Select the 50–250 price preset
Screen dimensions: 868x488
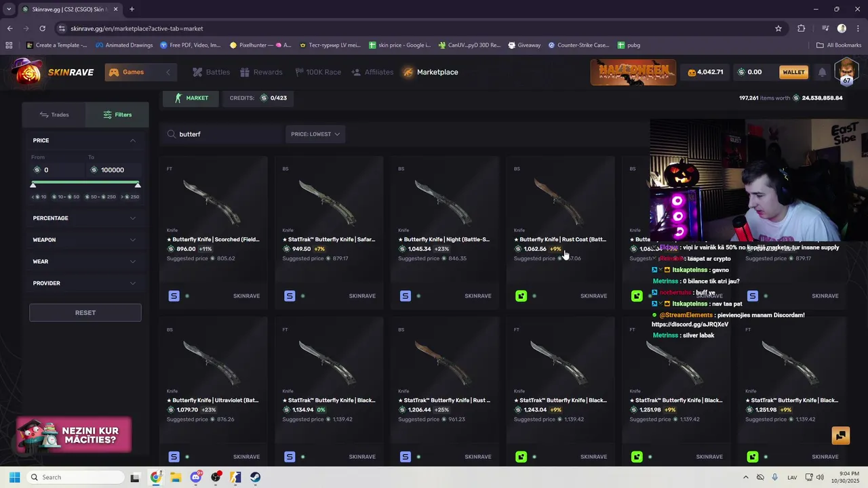click(102, 197)
